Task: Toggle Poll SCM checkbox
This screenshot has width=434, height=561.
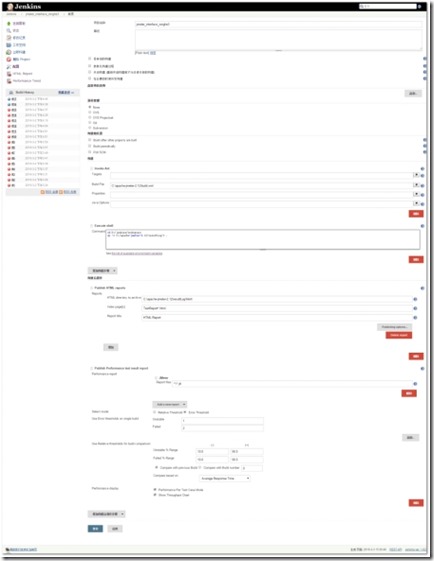Action: point(90,152)
